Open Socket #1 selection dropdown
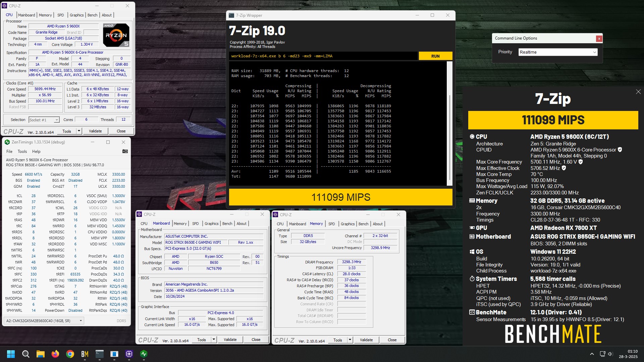Image resolution: width=644 pixels, height=362 pixels. (x=44, y=120)
